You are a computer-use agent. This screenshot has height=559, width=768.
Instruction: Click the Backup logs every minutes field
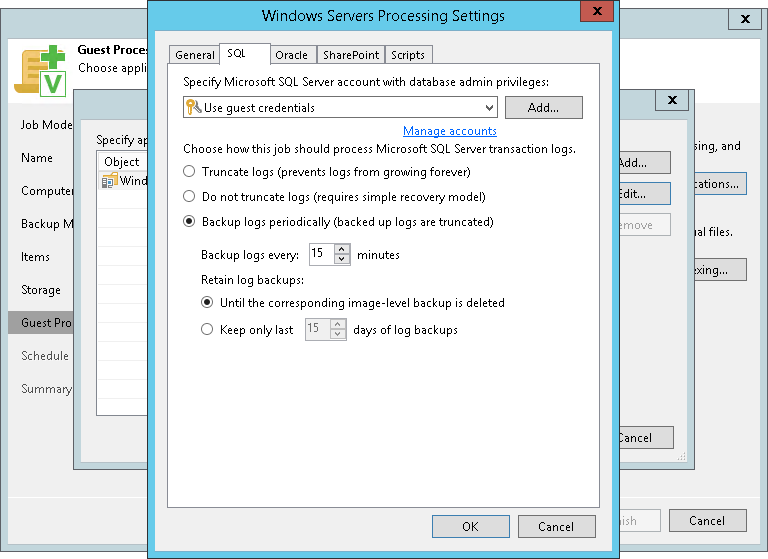(x=322, y=254)
